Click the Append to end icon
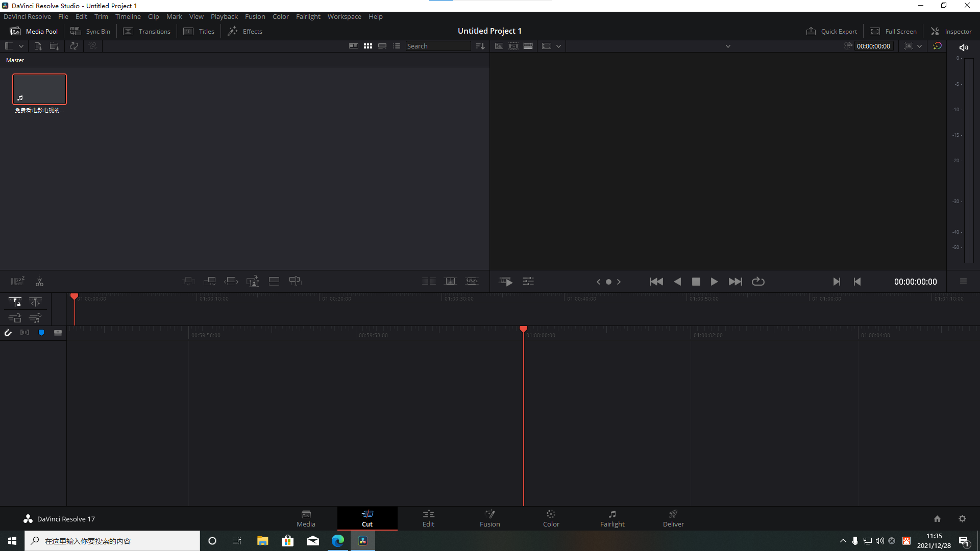This screenshot has width=980, height=551. click(x=210, y=281)
